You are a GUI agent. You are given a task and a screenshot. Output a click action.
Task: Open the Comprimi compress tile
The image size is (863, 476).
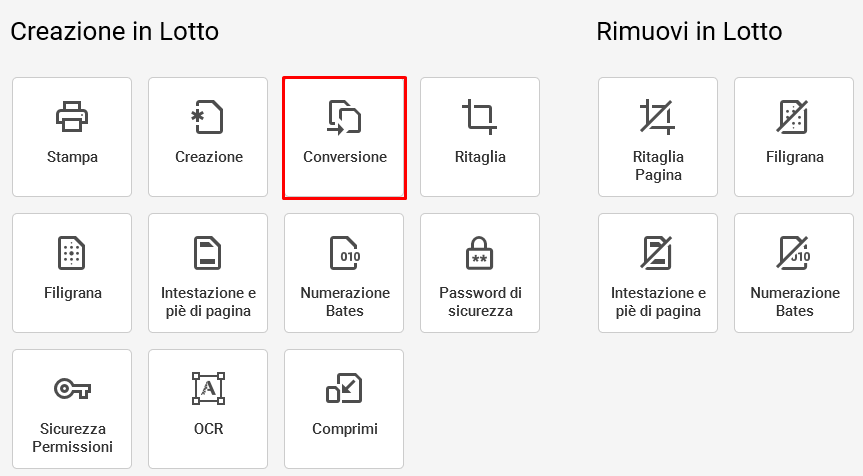pos(344,409)
